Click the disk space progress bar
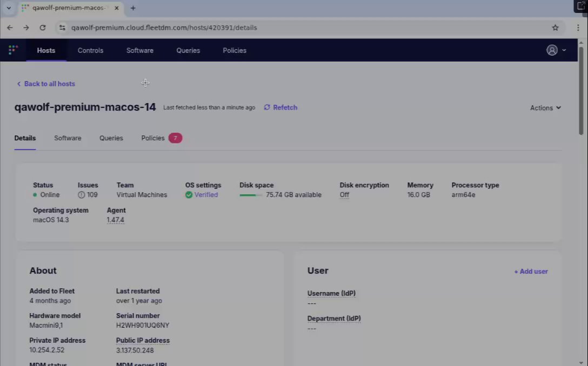The image size is (588, 366). point(251,195)
